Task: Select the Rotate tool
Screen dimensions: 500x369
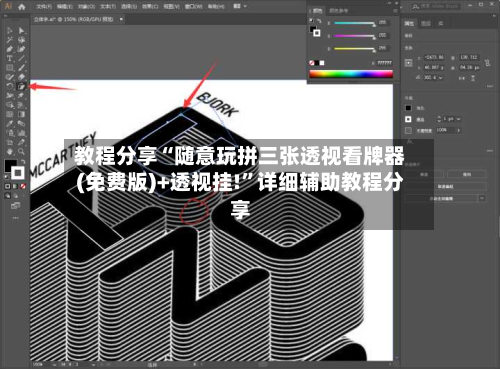Action: coord(9,86)
